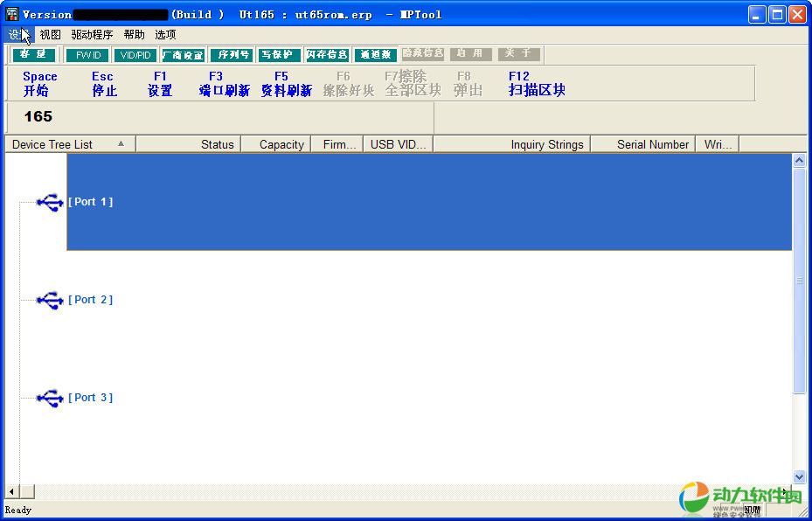
Task: Select the [Port 3] tree row
Action: [90, 397]
